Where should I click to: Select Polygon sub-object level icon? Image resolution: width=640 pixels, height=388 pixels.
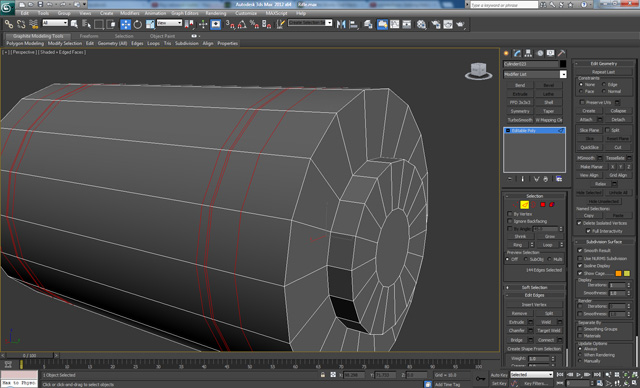(x=543, y=204)
